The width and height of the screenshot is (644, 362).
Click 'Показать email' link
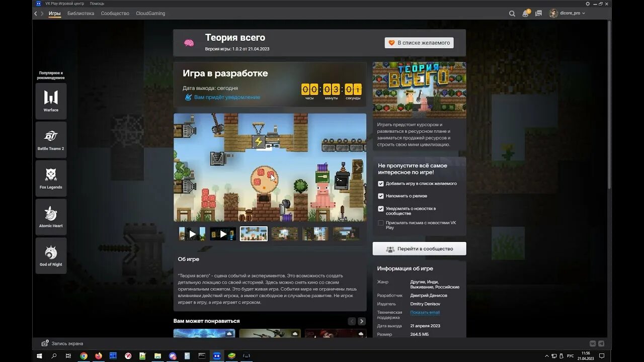(425, 313)
